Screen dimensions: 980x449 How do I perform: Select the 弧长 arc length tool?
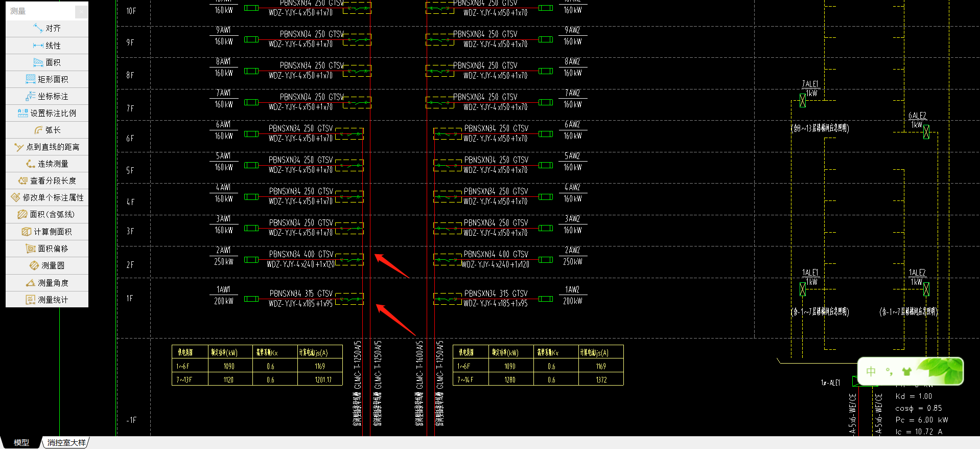coord(47,130)
